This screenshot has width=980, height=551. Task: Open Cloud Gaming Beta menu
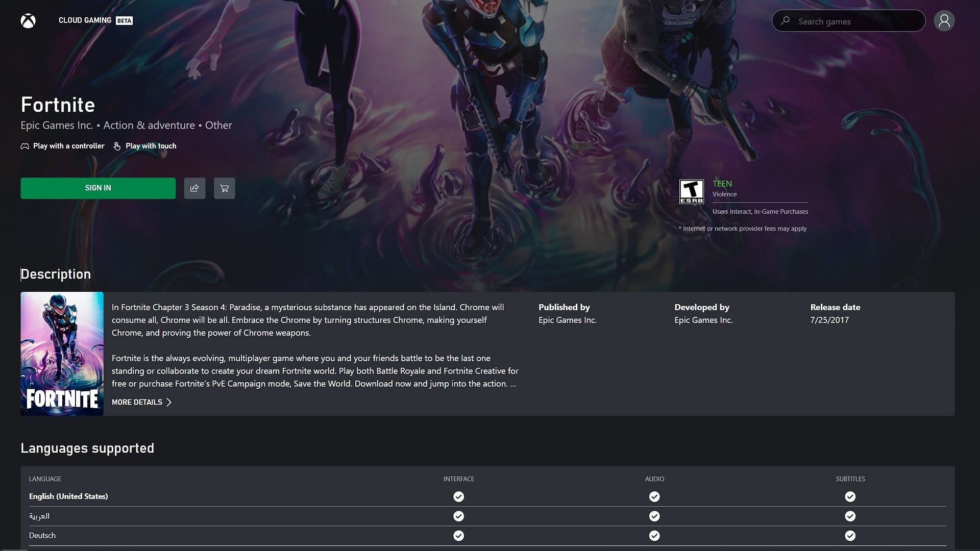95,20
